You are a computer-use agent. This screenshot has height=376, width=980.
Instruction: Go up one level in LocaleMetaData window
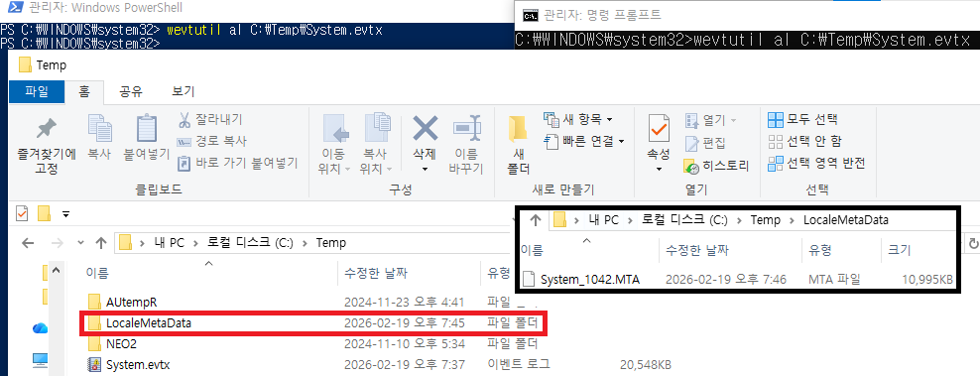point(535,219)
